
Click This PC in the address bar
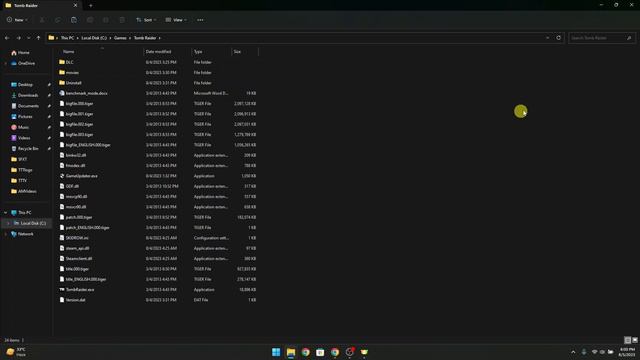point(67,38)
